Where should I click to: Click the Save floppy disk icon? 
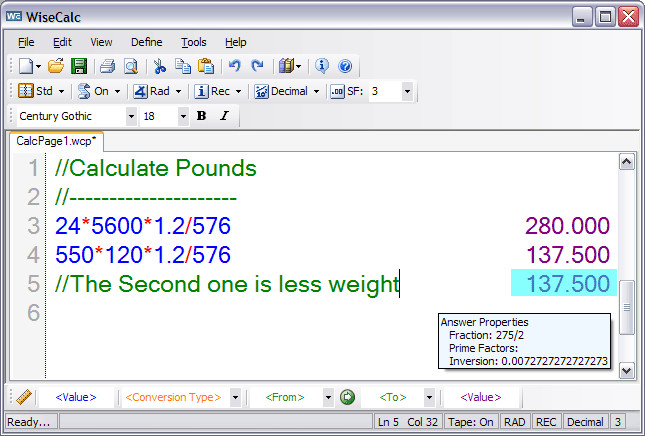click(79, 66)
